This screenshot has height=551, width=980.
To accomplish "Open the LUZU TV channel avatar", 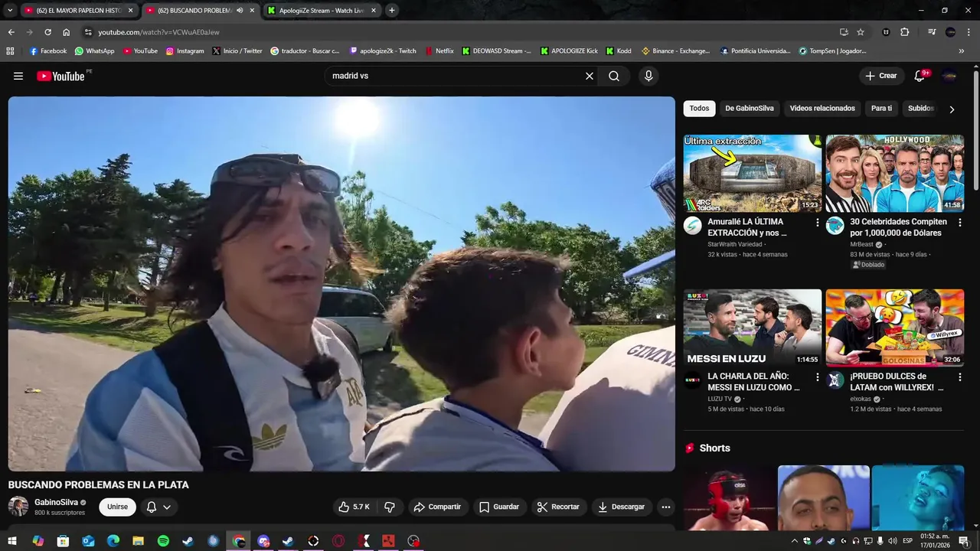I will click(693, 380).
